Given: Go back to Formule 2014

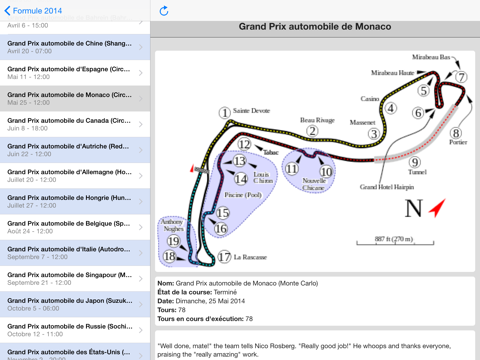Looking at the screenshot, I should (33, 11).
